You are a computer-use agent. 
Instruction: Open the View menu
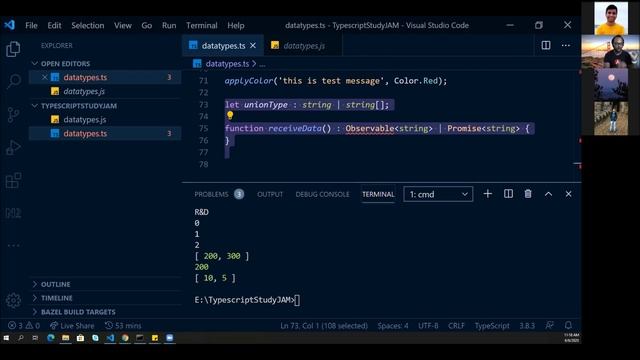[x=122, y=25]
